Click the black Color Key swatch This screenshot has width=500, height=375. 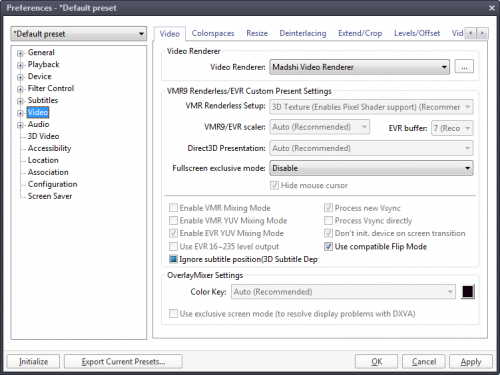point(468,292)
